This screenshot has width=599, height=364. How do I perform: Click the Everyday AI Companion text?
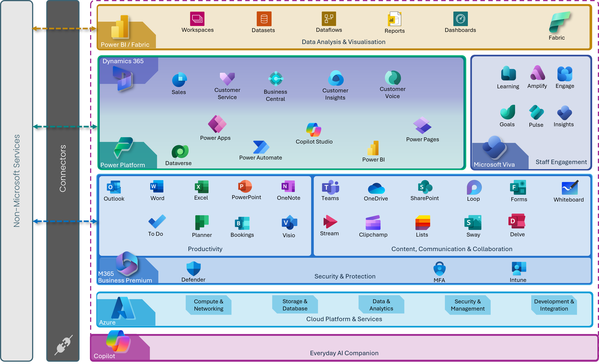click(x=344, y=353)
